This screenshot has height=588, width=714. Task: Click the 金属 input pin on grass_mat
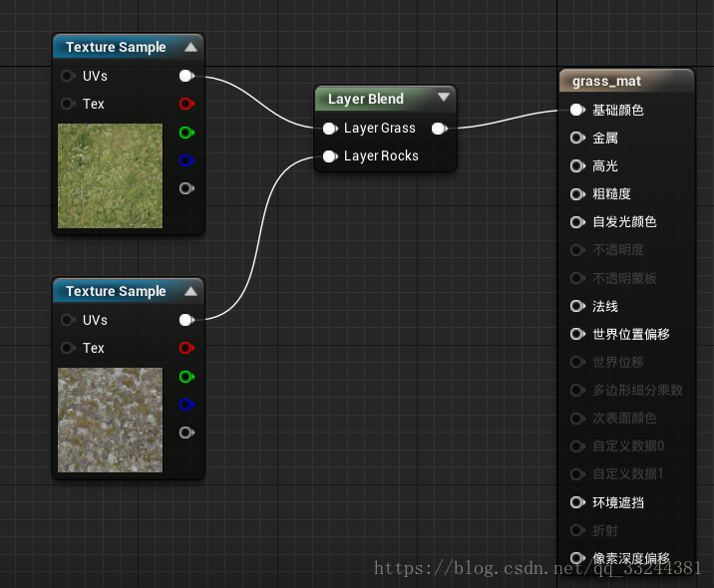[x=577, y=138]
